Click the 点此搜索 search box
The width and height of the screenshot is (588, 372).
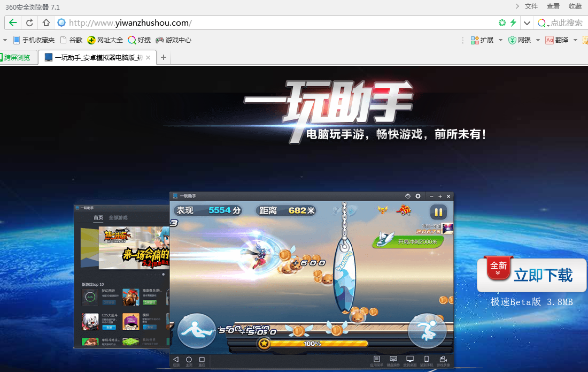pyautogui.click(x=567, y=23)
